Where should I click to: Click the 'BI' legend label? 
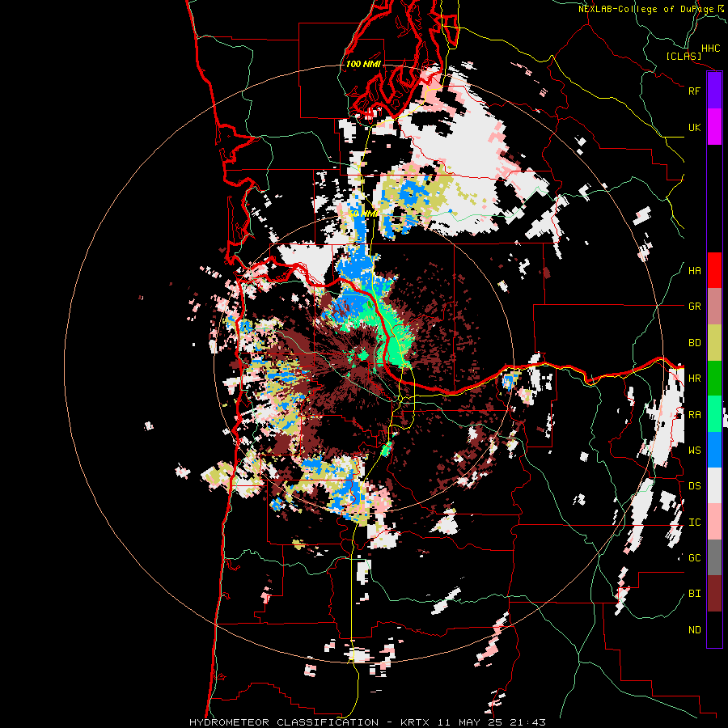(694, 594)
